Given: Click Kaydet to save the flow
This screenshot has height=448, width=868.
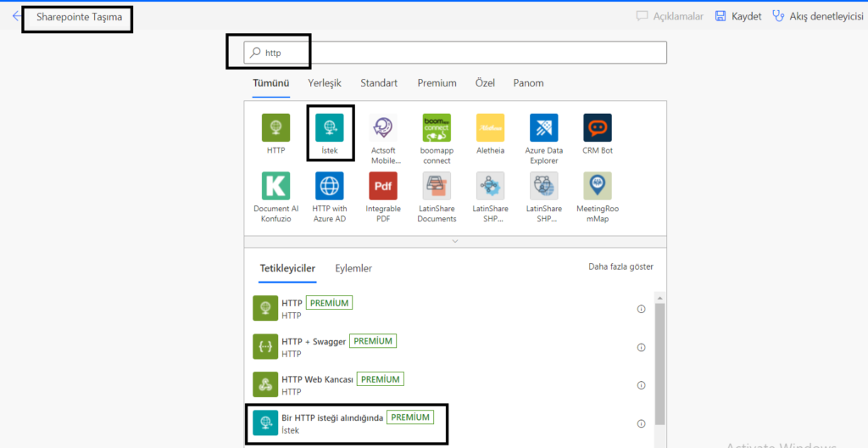Looking at the screenshot, I should coord(738,16).
